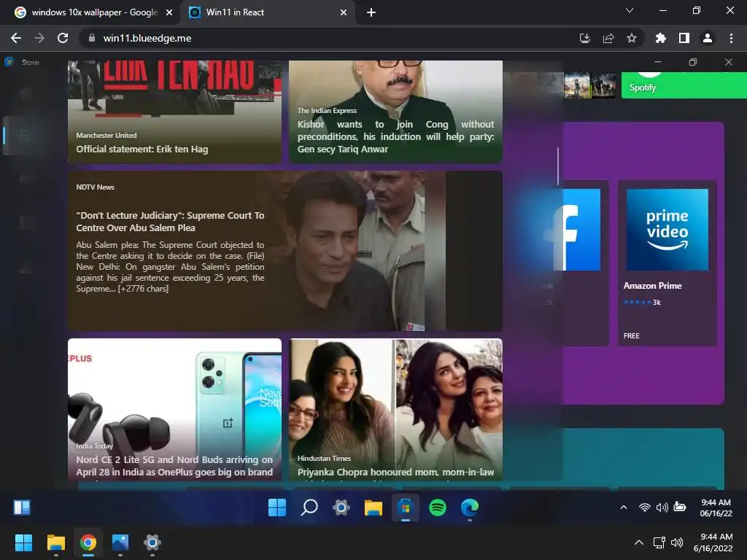This screenshot has height=560, width=747.
Task: Open the Erik ten Hag official statement card
Action: 174,112
